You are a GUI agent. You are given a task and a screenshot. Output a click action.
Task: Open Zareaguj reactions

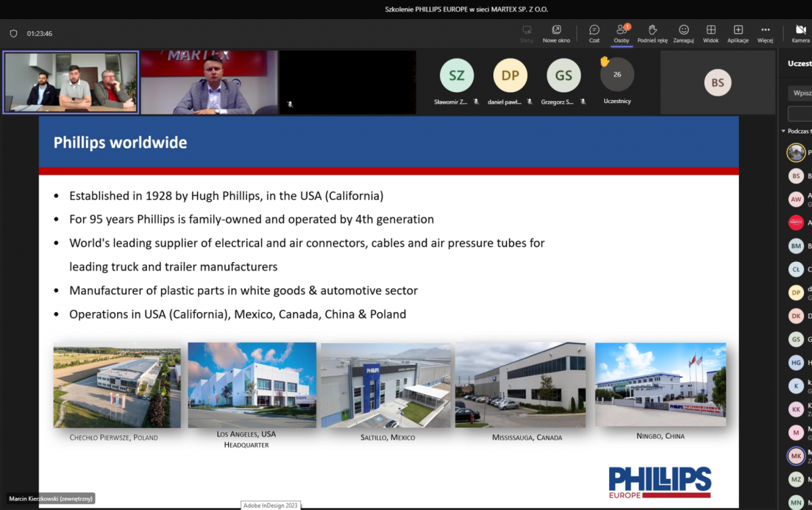(683, 33)
